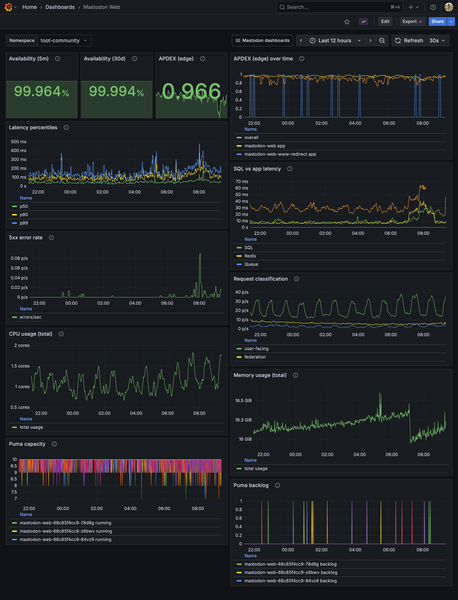Show info for Availability (30d) panel

coord(134,59)
